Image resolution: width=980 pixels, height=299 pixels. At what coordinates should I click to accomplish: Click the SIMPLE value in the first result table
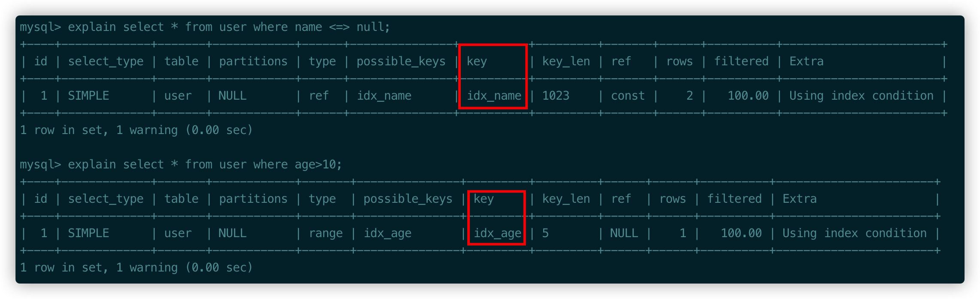click(x=88, y=96)
